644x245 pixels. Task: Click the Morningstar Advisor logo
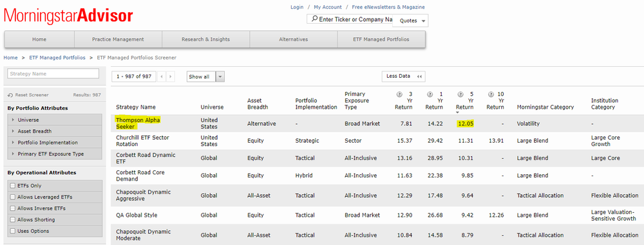pos(69,16)
